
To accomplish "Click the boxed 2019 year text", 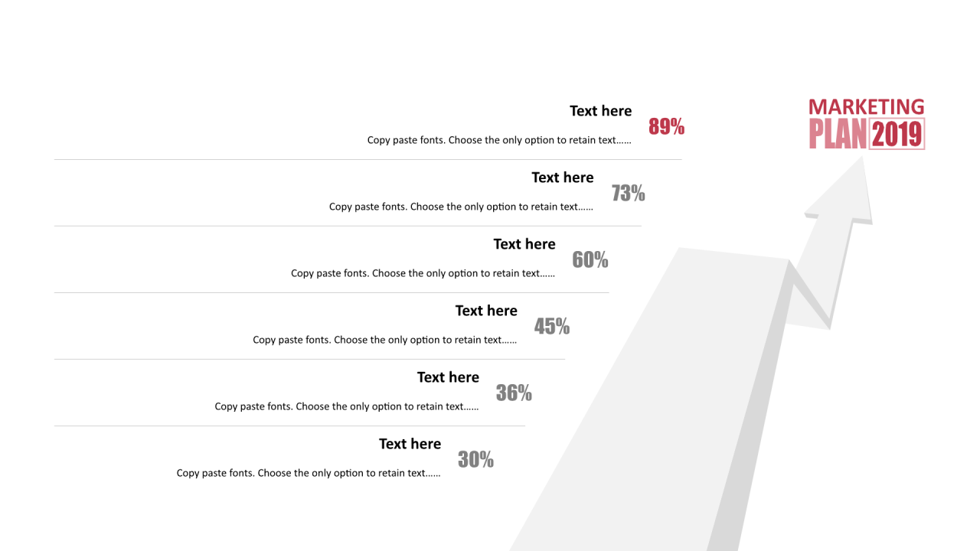I will pyautogui.click(x=897, y=134).
